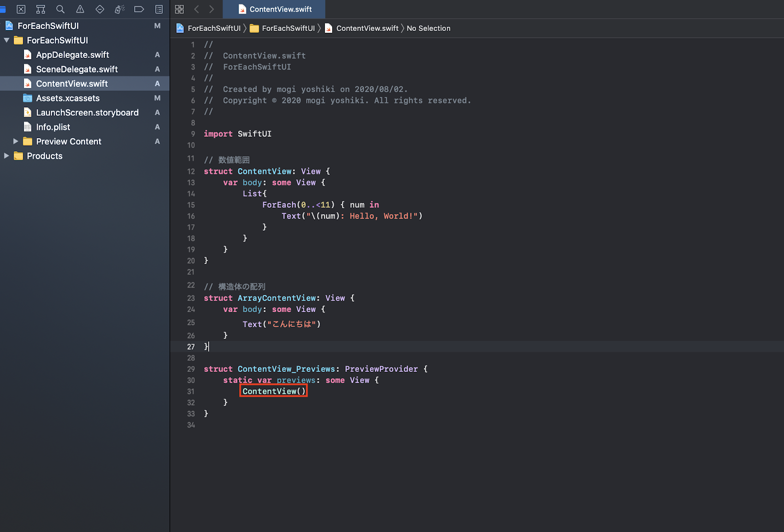Open the report navigator
Screen dimensions: 784x532
click(159, 9)
